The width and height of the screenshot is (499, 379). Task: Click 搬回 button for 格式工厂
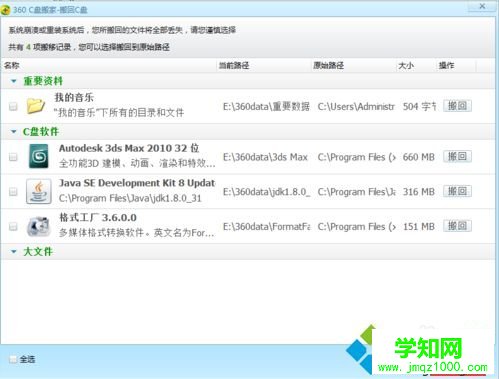457,226
